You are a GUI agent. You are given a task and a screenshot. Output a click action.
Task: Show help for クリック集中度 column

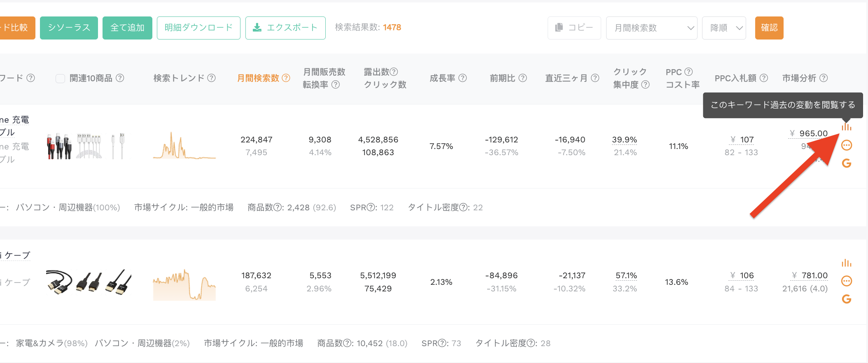click(645, 84)
